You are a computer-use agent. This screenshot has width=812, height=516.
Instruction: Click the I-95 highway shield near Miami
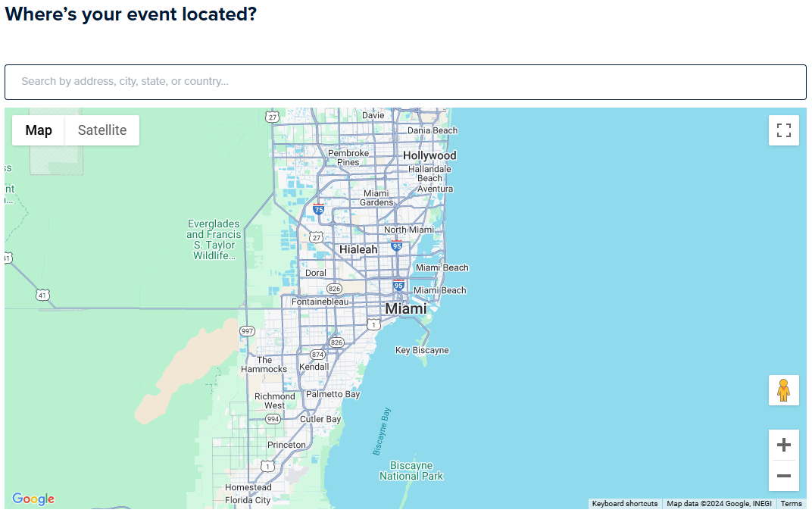[398, 285]
